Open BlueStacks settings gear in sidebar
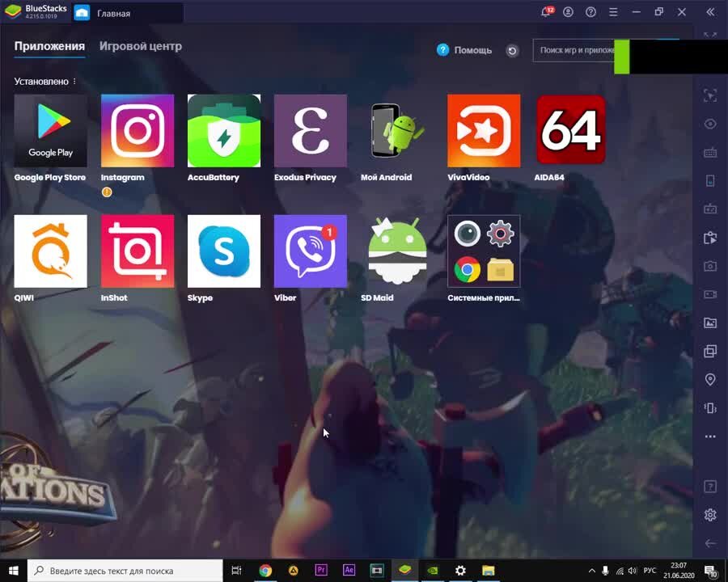Viewport: 728px width, 582px height. coord(710,515)
